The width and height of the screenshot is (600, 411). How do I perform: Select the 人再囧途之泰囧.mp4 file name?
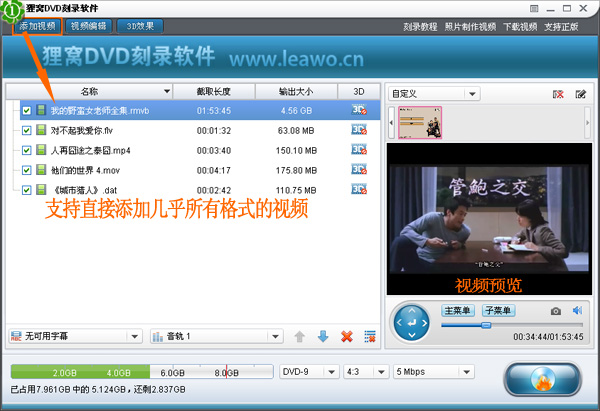point(91,151)
